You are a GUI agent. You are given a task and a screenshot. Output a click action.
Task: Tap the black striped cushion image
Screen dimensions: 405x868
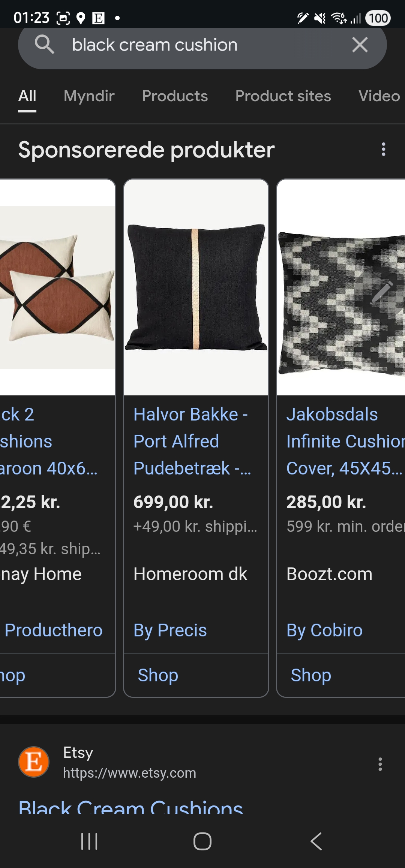pos(196,287)
